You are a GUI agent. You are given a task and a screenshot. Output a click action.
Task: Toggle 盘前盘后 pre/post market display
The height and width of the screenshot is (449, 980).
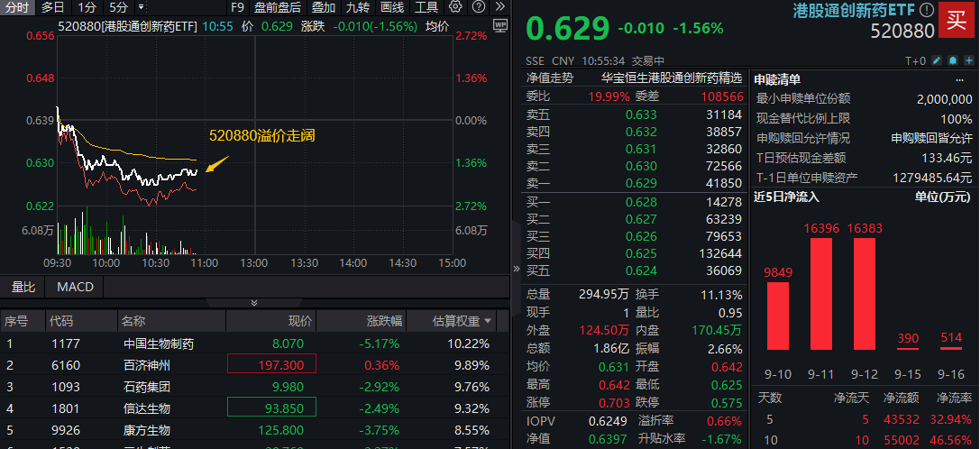[277, 7]
